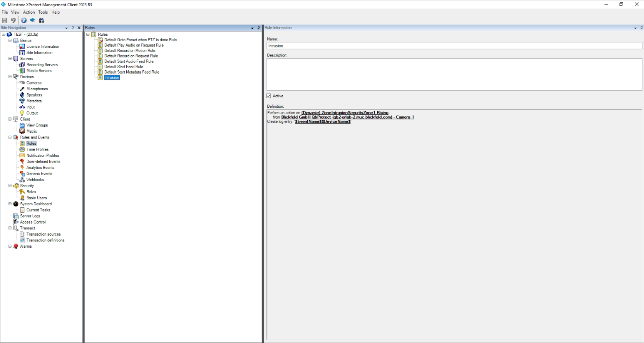Viewport: 644px width, 343px height.
Task: Expand the Alarms node in navigation
Action: [x=10, y=246]
